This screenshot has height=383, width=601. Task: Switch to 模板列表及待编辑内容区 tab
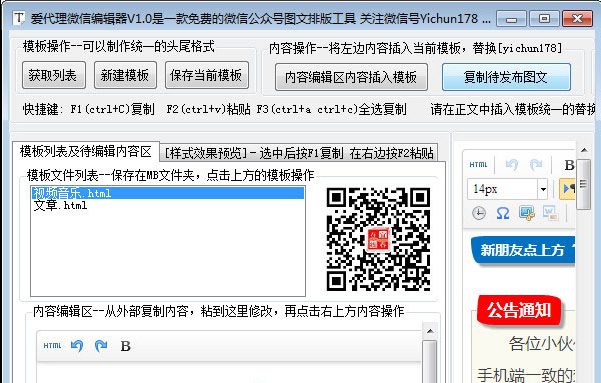[x=85, y=151]
